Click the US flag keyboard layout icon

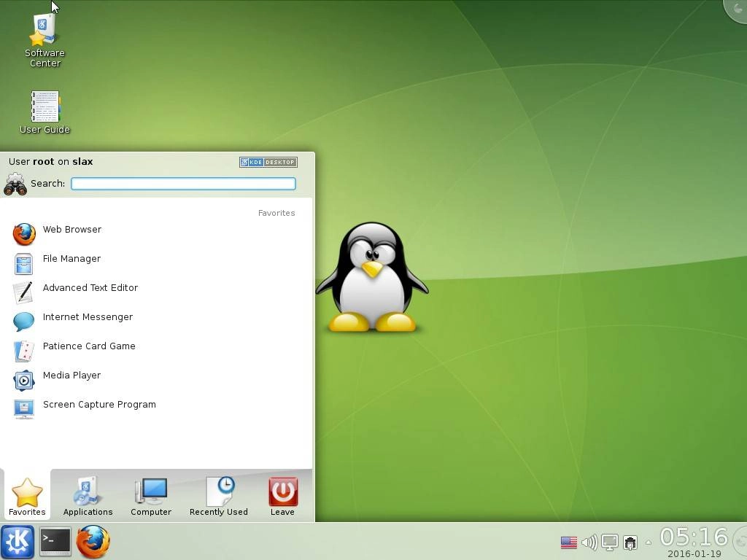[x=569, y=542]
